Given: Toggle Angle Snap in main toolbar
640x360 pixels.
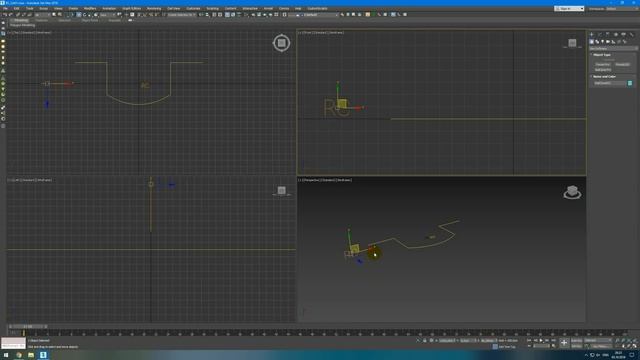Looking at the screenshot, I should click(145, 14).
